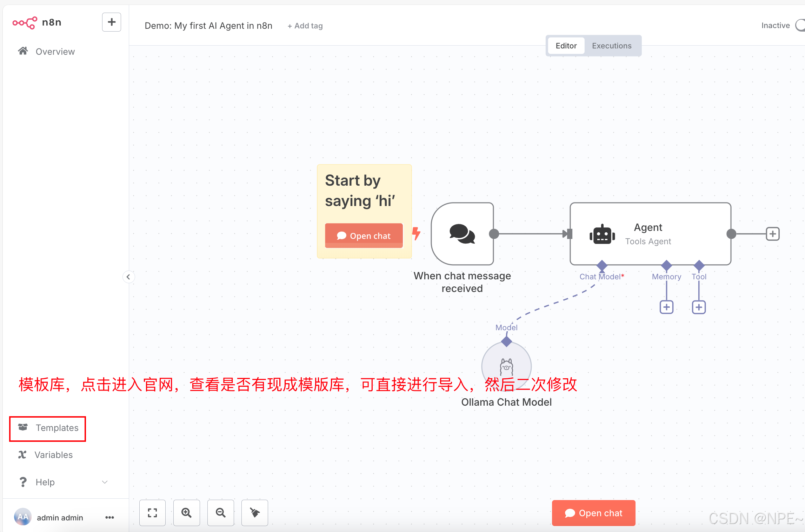
Task: Click the fit-to-view zoom icon
Action: pyautogui.click(x=152, y=513)
